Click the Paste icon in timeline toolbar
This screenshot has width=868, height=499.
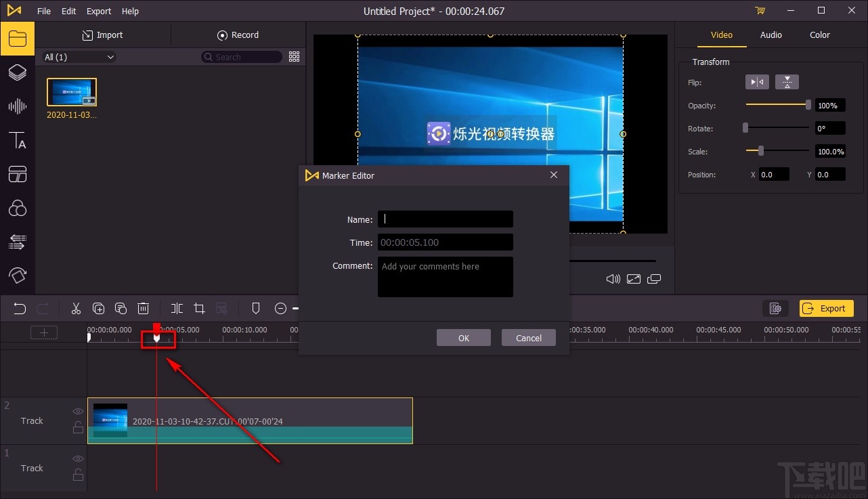(121, 309)
